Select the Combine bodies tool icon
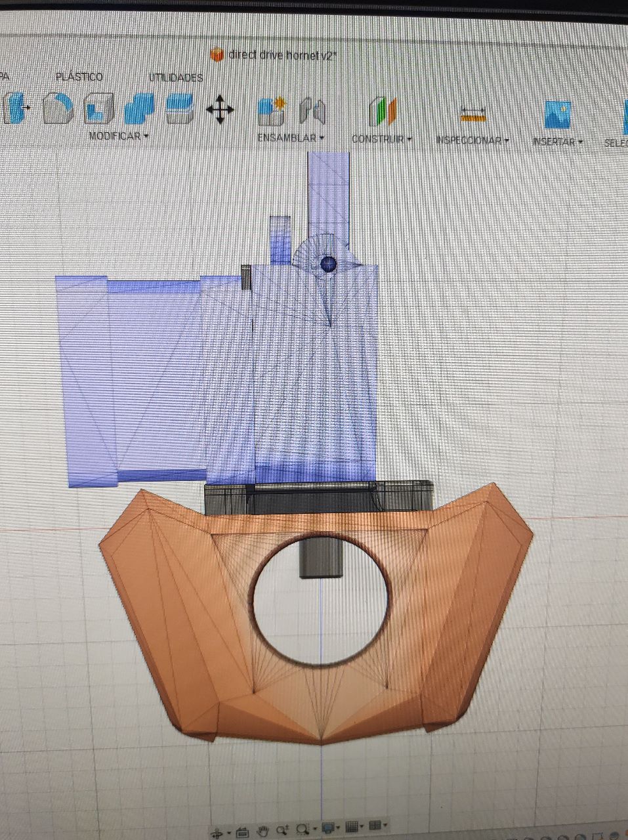The image size is (628, 840). point(139,108)
